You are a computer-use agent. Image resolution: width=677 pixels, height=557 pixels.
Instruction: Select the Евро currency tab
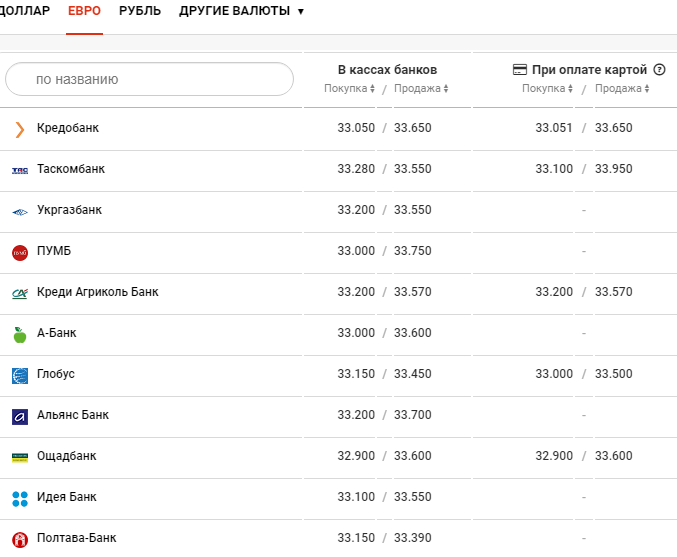pos(84,11)
